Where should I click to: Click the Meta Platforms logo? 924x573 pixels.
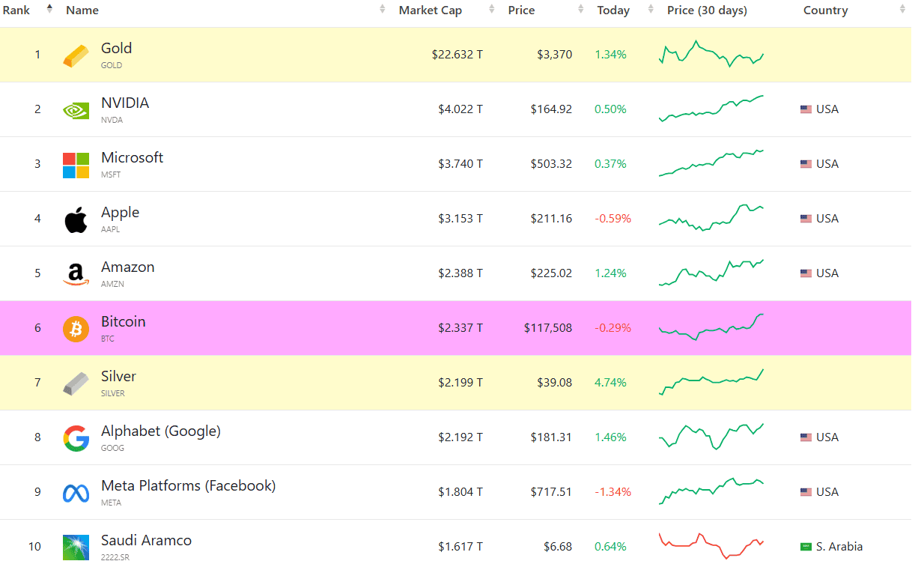tap(75, 491)
